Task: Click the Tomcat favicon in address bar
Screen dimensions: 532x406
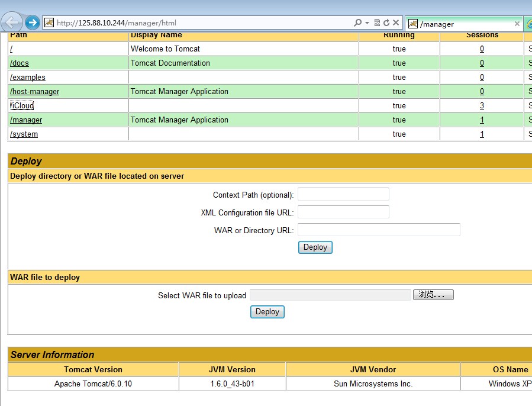Action: [x=49, y=22]
